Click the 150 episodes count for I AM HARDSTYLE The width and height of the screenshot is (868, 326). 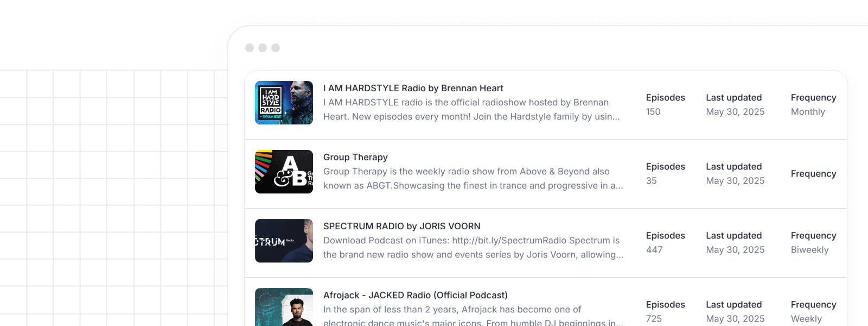(653, 112)
